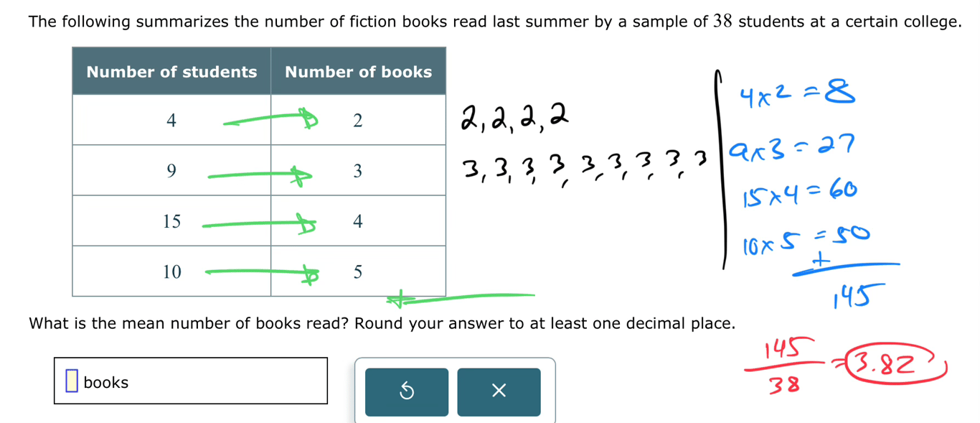Click the table cell showing 3 books
This screenshot has width=980, height=423.
coord(358,171)
